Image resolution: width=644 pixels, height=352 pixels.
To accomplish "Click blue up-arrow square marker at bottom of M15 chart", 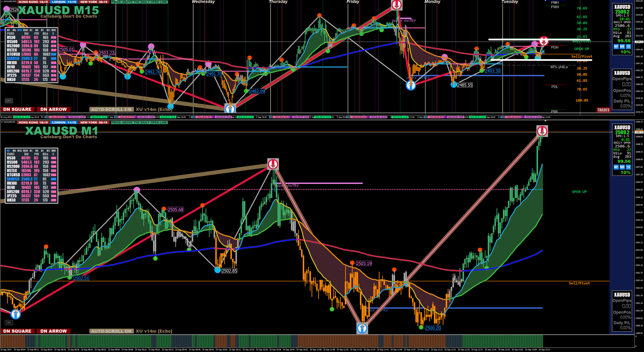I will click(x=230, y=109).
